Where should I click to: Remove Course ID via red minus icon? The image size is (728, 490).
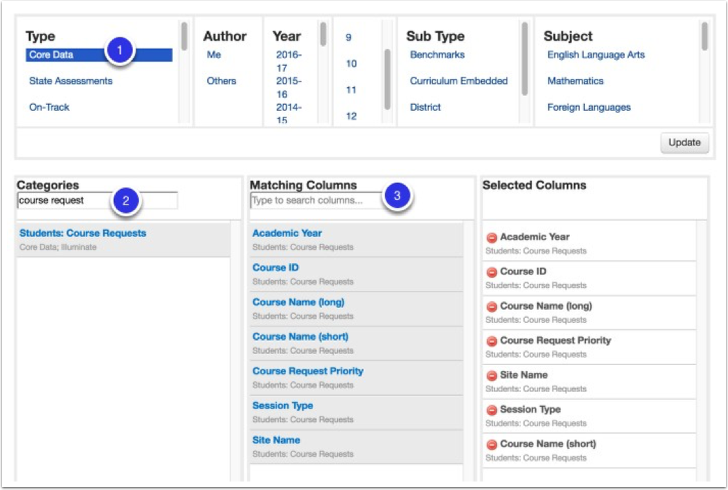492,272
